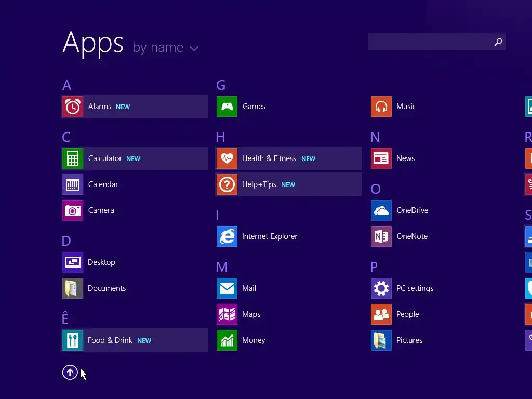532x399 pixels.
Task: Click the 'PC settings' label text
Action: tap(415, 289)
